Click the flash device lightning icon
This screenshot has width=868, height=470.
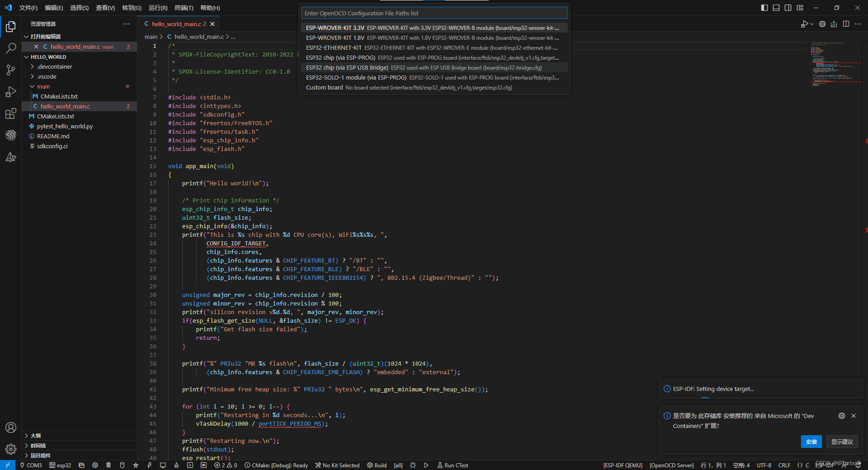[149, 465]
